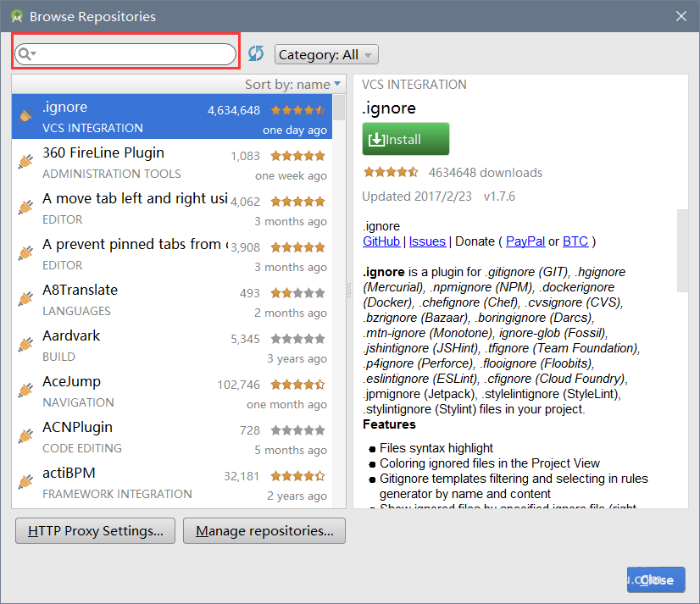Select the AceJump plugin

point(172,391)
